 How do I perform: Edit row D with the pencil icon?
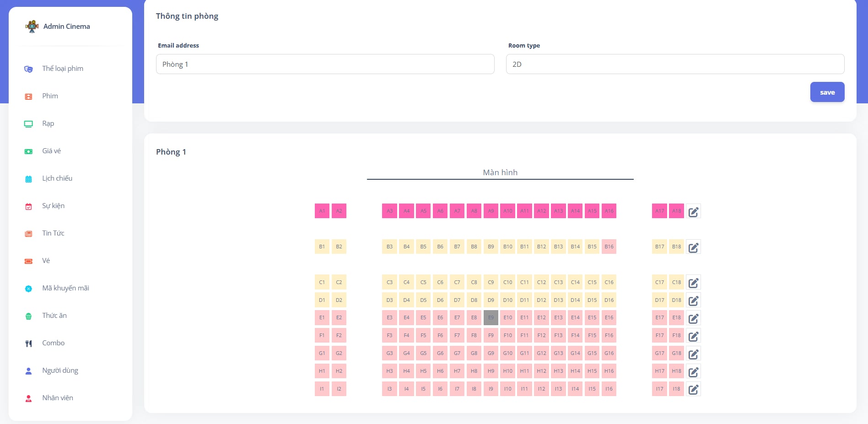point(693,301)
